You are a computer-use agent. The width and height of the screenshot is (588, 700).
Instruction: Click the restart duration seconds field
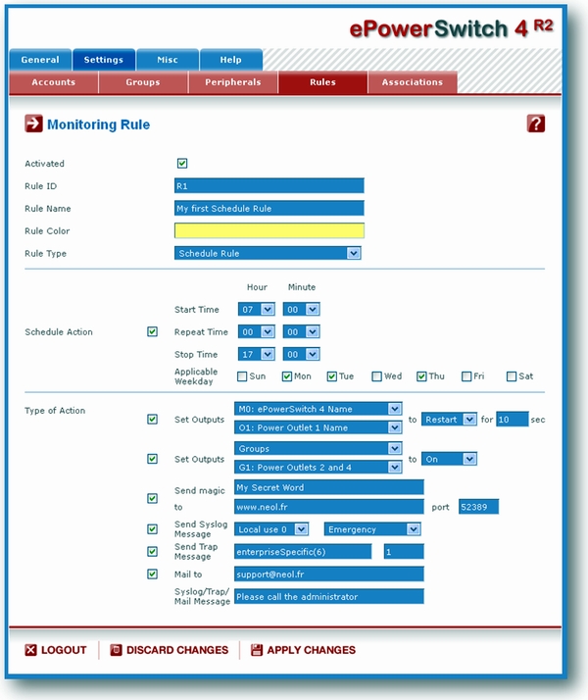[x=513, y=420]
